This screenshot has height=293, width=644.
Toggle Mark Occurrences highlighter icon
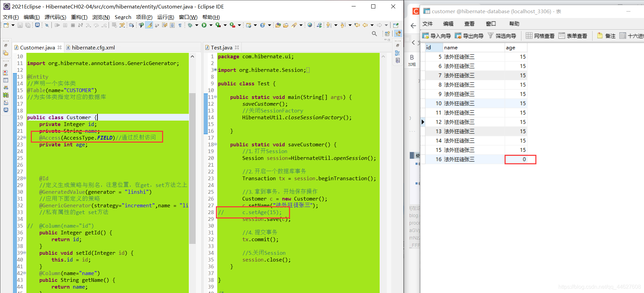(149, 25)
